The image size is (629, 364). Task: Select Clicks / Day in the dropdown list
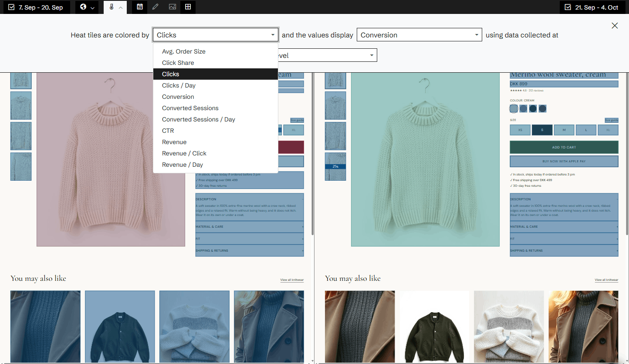point(216,85)
